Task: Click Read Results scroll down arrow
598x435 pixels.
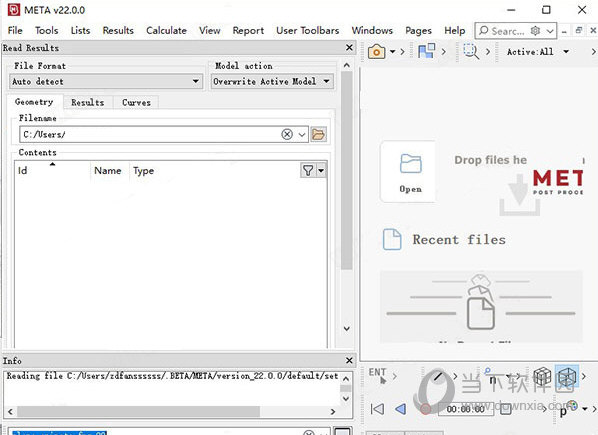Action: tap(347, 328)
